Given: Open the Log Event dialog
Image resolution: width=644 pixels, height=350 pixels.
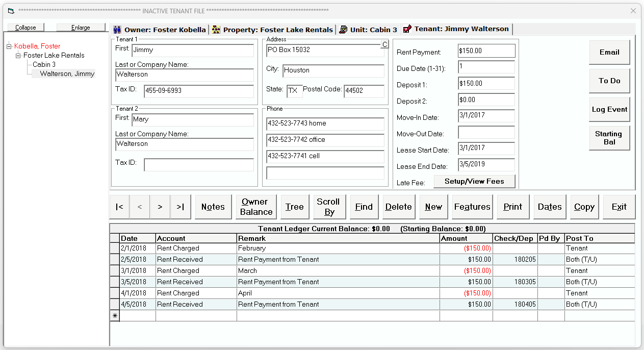Looking at the screenshot, I should 609,109.
